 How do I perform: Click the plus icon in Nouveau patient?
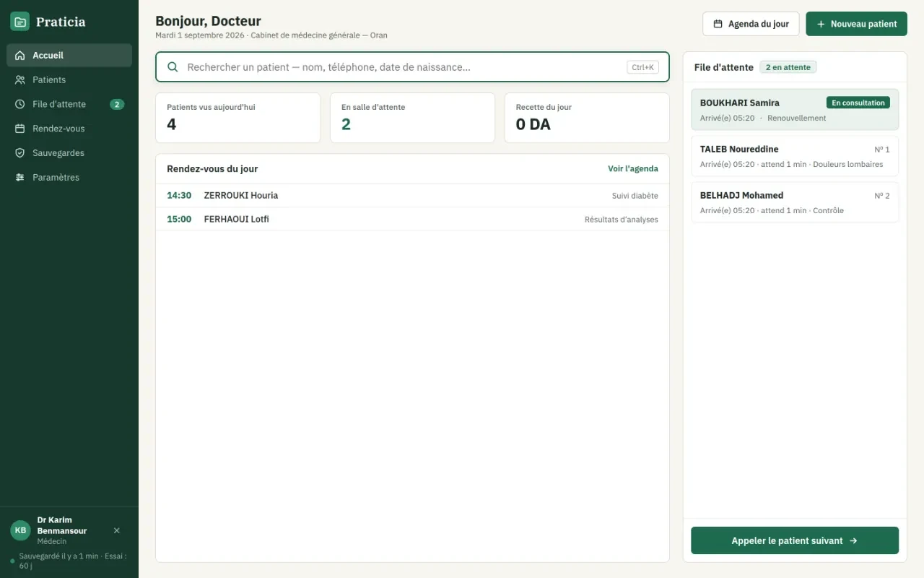tap(821, 24)
